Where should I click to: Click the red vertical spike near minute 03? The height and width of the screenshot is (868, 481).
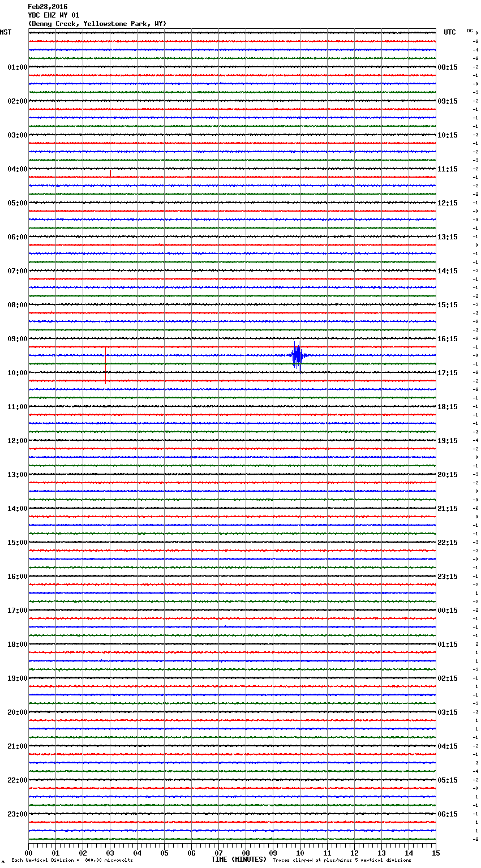tap(105, 365)
